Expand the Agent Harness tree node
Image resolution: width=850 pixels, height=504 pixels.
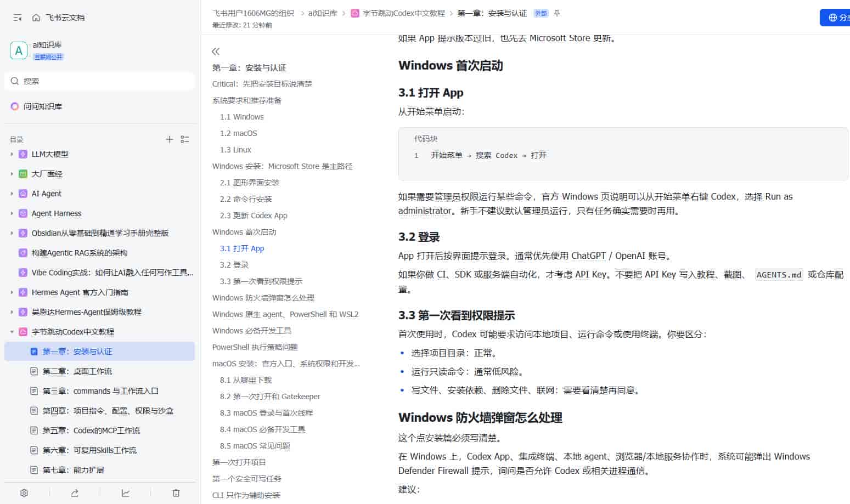pyautogui.click(x=12, y=213)
